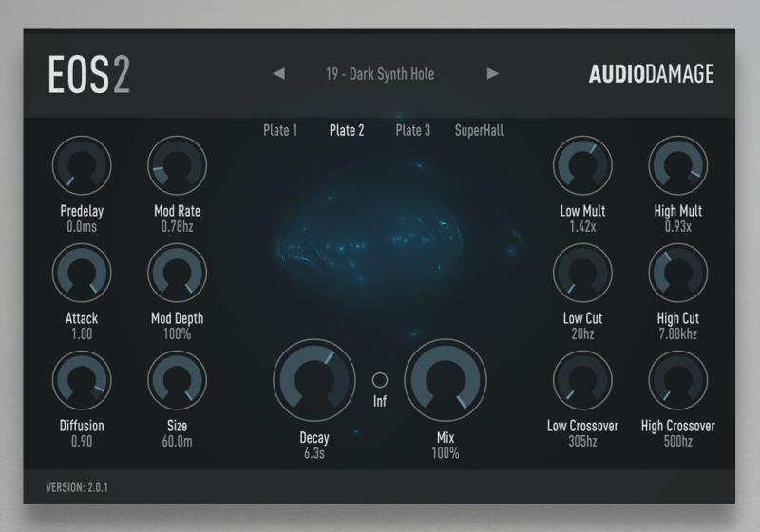Click the High Mult value 0.93x
Image resolution: width=760 pixels, height=532 pixels.
pyautogui.click(x=678, y=227)
